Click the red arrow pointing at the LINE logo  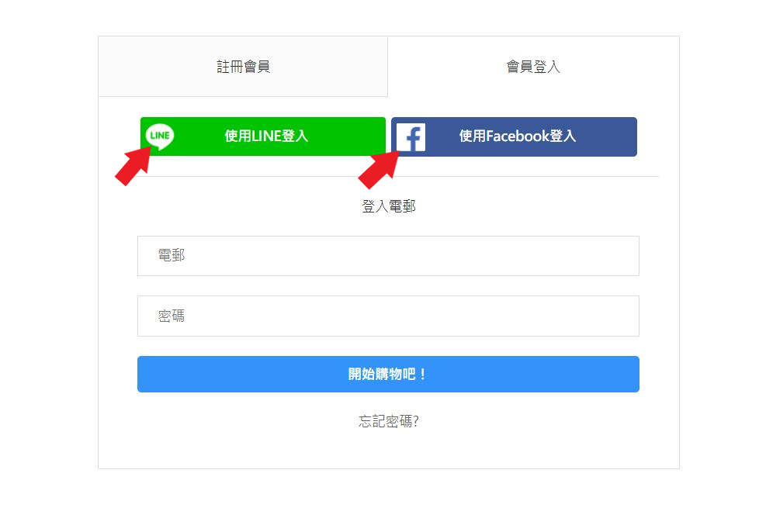click(x=133, y=166)
